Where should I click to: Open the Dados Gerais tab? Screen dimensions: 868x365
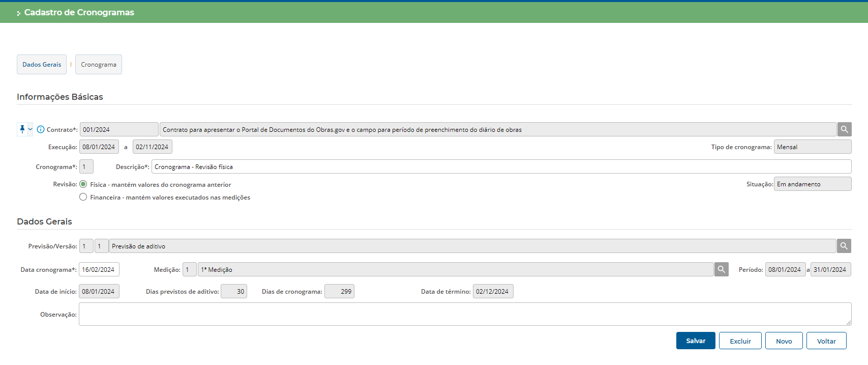[x=42, y=65]
